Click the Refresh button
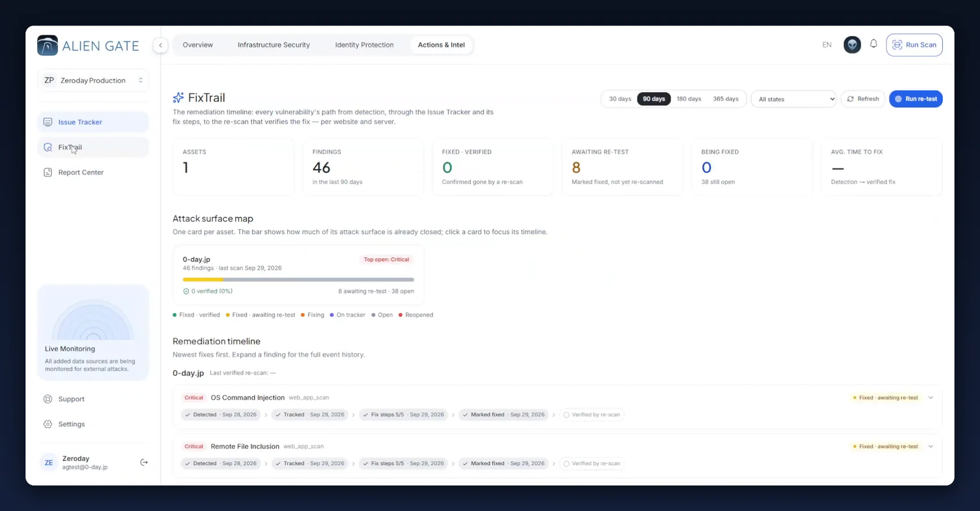Viewport: 980px width, 511px height. pyautogui.click(x=863, y=99)
